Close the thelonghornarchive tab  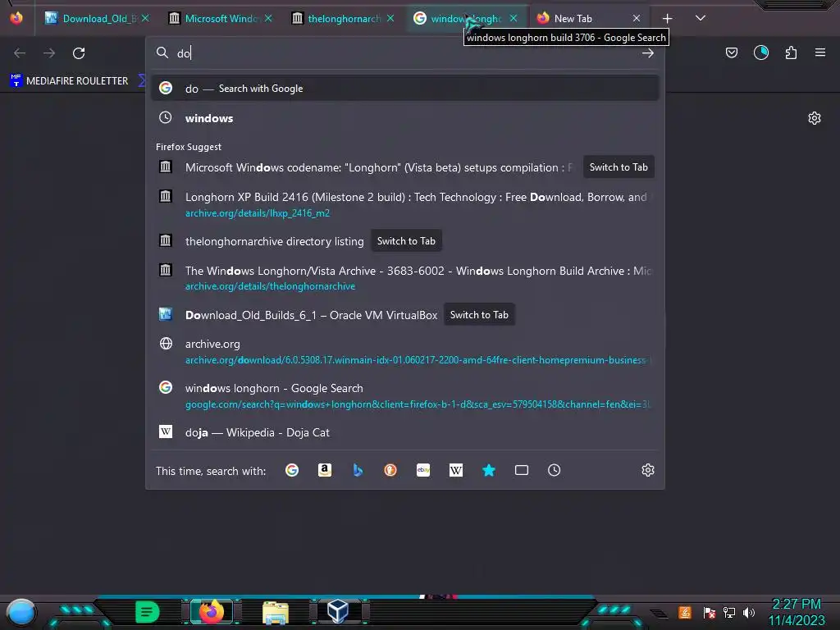click(390, 18)
